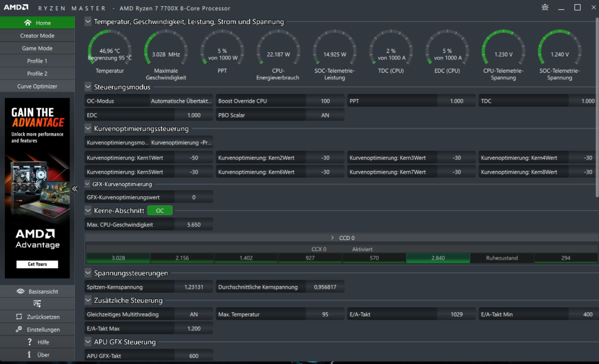Open Profile 1
The image size is (599, 364).
[x=37, y=61]
